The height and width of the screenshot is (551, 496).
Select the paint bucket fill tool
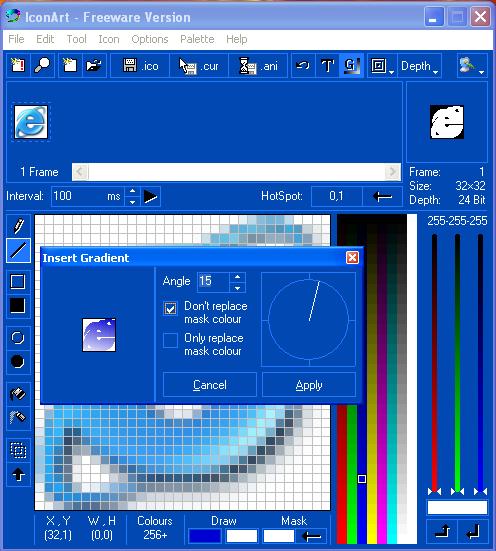tap(18, 394)
